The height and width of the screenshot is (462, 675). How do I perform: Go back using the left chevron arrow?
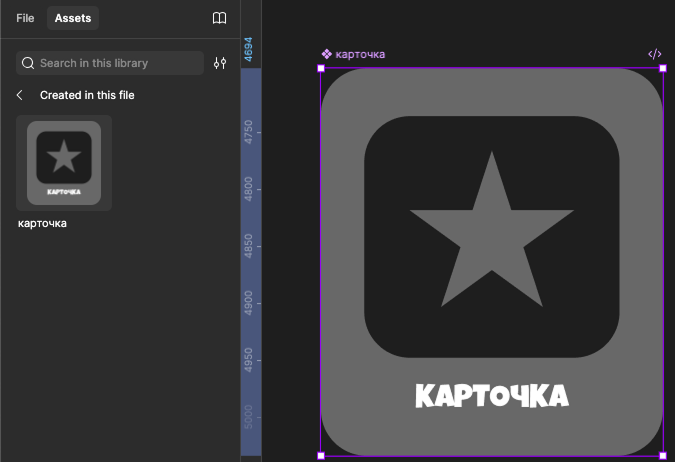coord(20,95)
